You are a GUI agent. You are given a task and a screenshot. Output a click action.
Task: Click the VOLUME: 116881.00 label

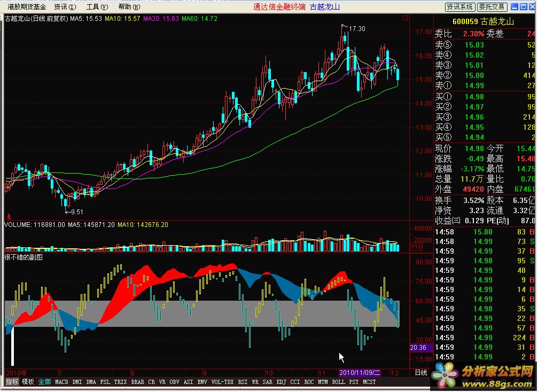[x=35, y=225]
